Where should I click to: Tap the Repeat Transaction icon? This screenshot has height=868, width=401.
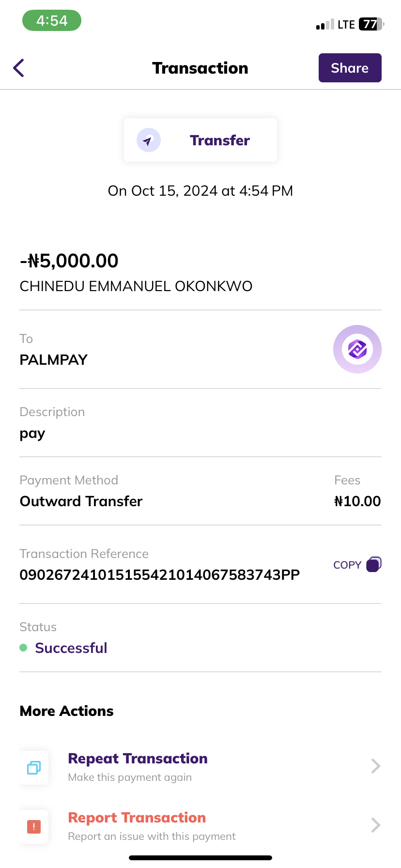[34, 768]
